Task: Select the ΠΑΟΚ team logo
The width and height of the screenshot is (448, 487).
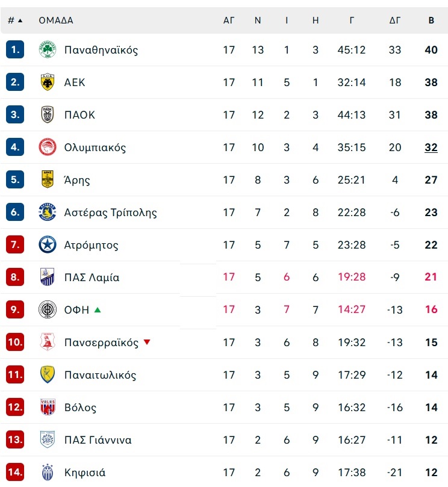Action: point(47,114)
